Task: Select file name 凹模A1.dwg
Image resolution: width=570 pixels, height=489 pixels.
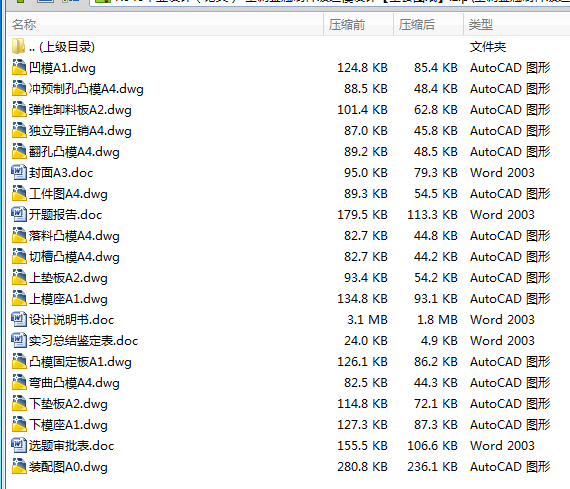Action: tap(62, 68)
